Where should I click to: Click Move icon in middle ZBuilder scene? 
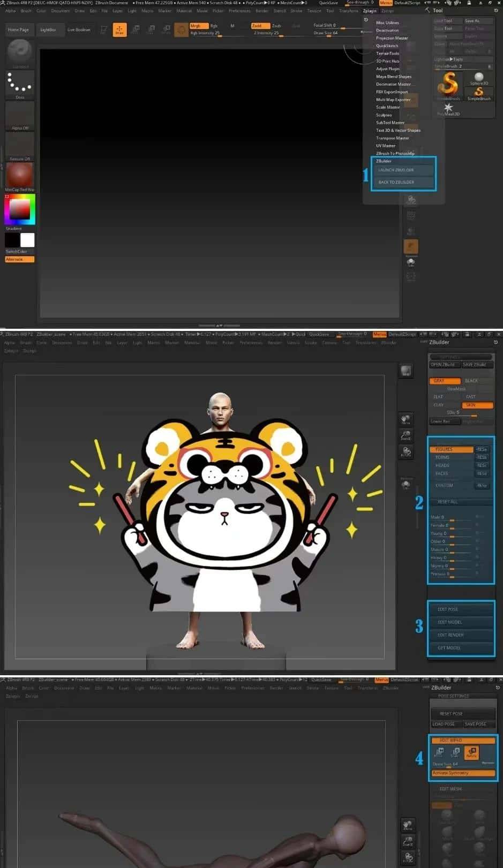coord(406,419)
